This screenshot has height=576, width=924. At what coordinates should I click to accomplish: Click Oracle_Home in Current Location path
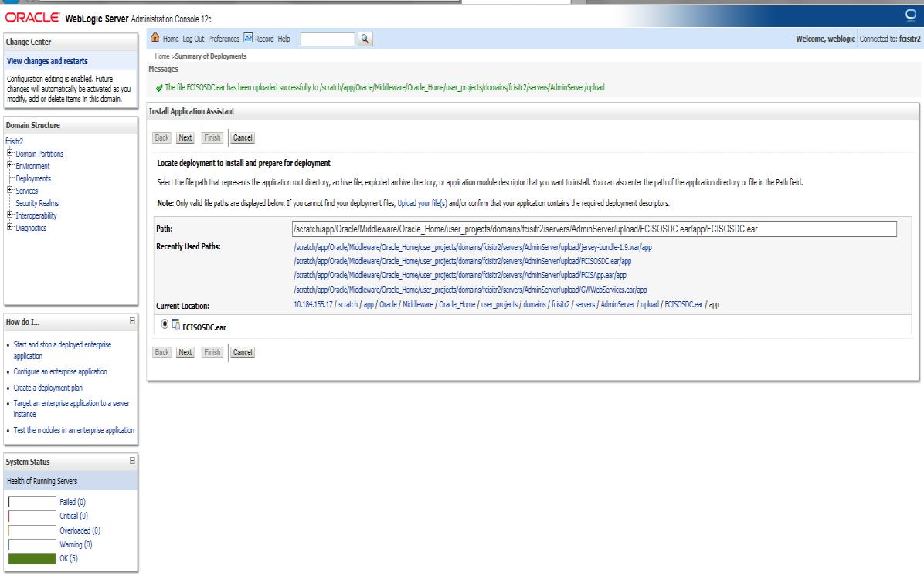point(457,304)
